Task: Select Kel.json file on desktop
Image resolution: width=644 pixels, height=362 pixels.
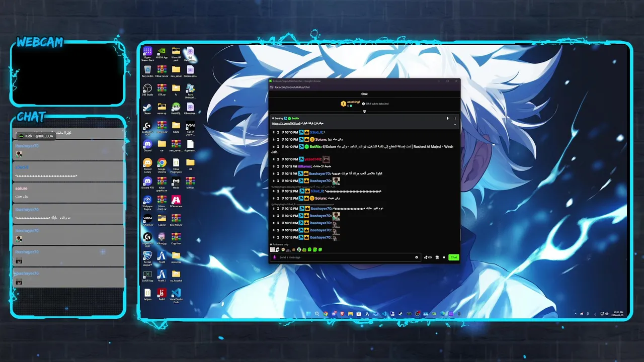Action: pyautogui.click(x=147, y=295)
